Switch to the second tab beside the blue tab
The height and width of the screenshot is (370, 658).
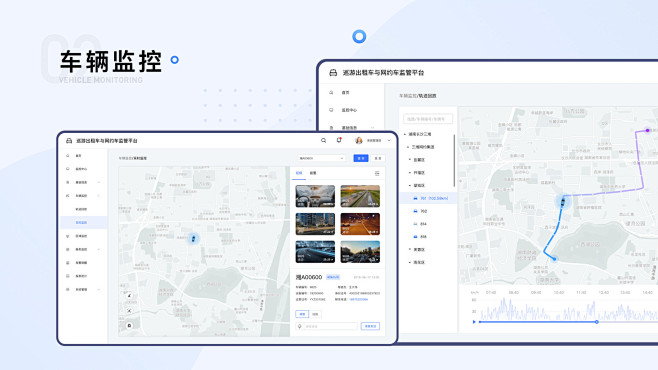[x=313, y=173]
